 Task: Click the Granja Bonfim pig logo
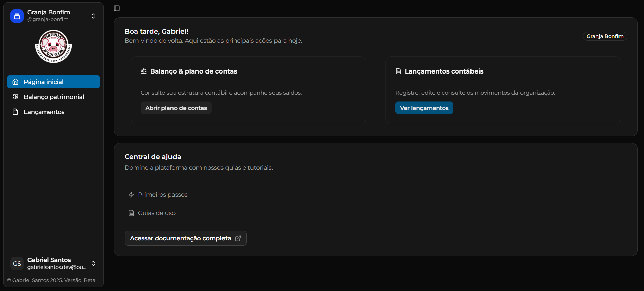click(53, 46)
